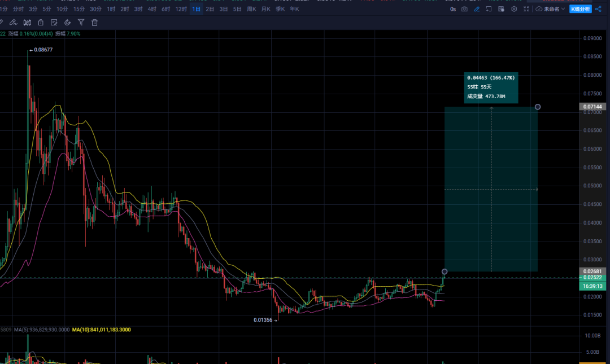Screen dimensions: 610x364
Task: Switch to the 周K timeframe tab
Action: pyautogui.click(x=251, y=9)
